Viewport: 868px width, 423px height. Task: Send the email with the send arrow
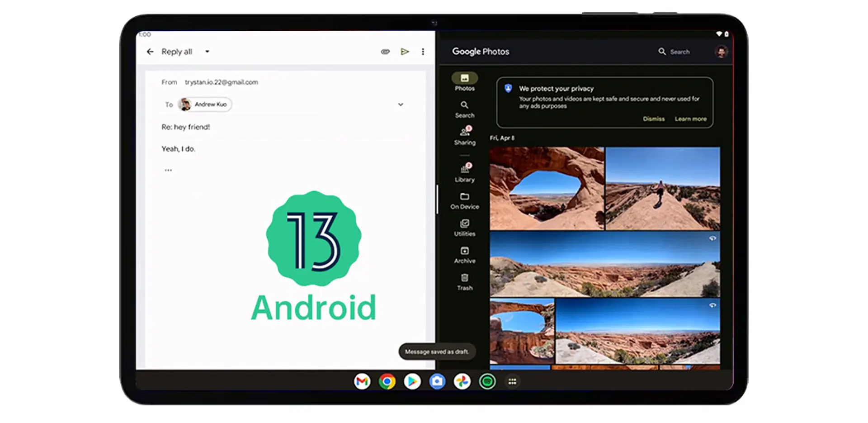[405, 52]
